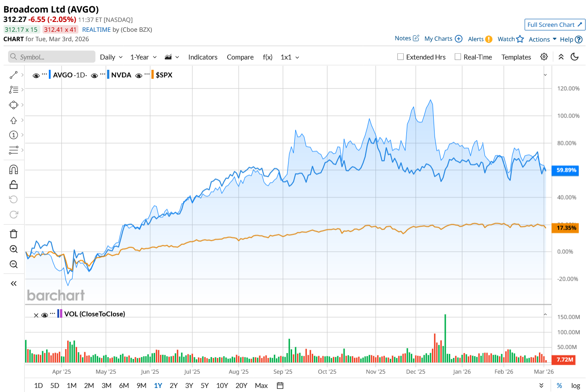The height and width of the screenshot is (392, 586).
Task: Select the 6M time range
Action: pos(124,385)
